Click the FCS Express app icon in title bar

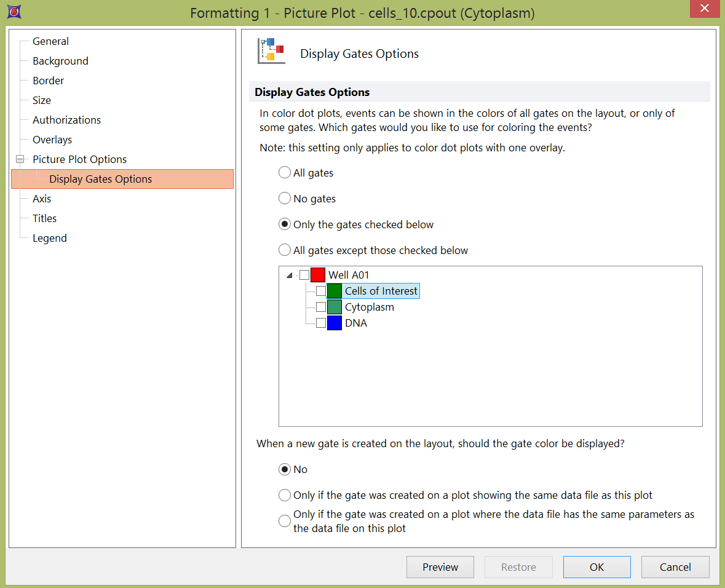(14, 12)
